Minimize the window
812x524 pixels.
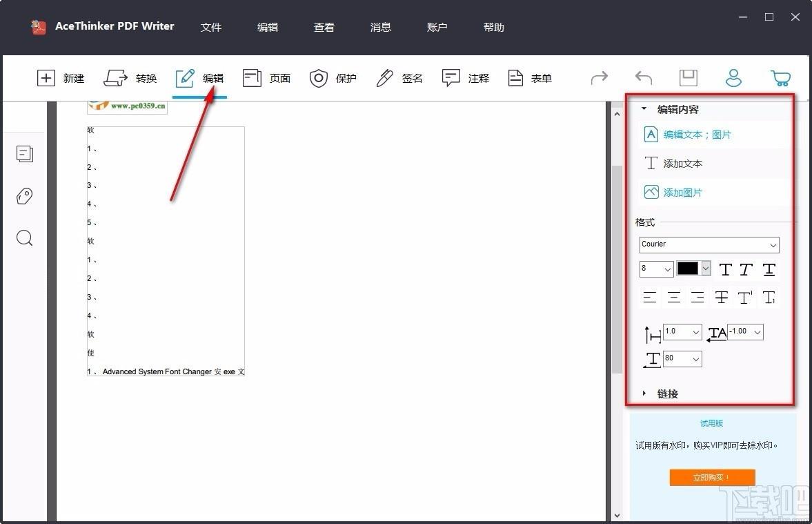coord(742,17)
